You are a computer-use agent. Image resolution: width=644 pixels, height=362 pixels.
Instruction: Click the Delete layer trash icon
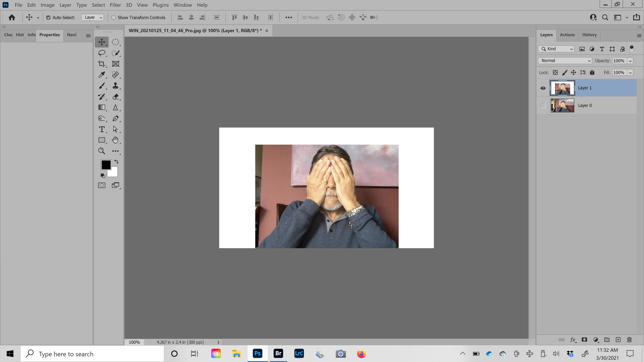(x=630, y=340)
